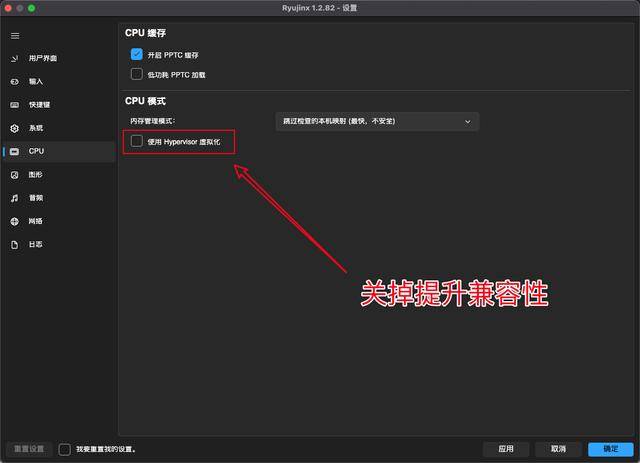Click the 应用 apply button
640x463 pixels.
[506, 449]
